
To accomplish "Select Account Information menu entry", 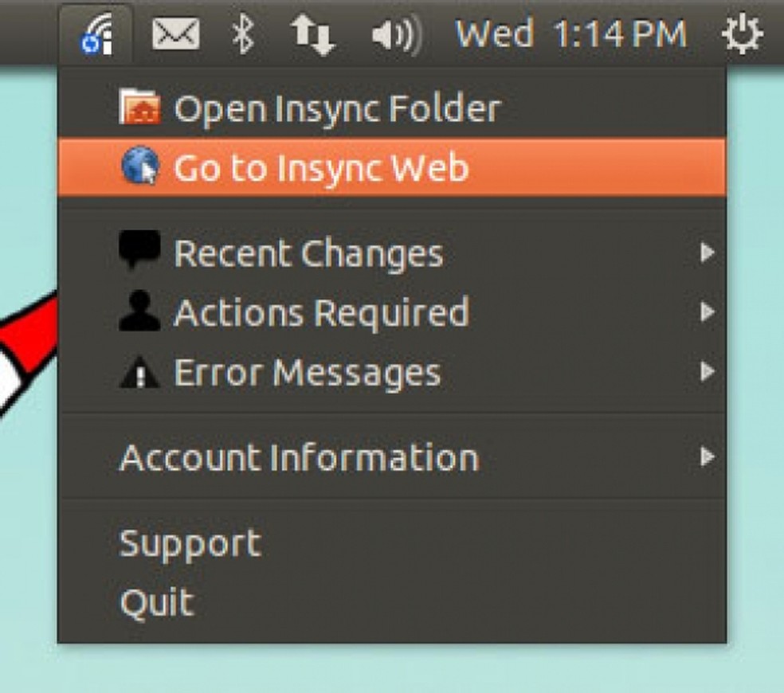I will 299,457.
